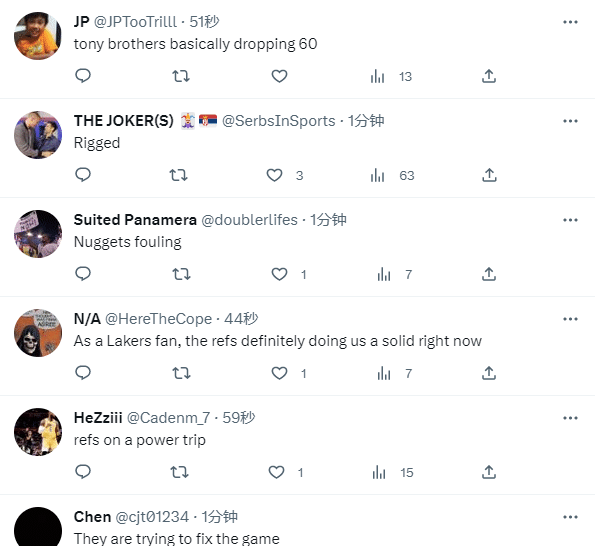Open the 44-second timestamp on N/A's tweet

point(241,319)
